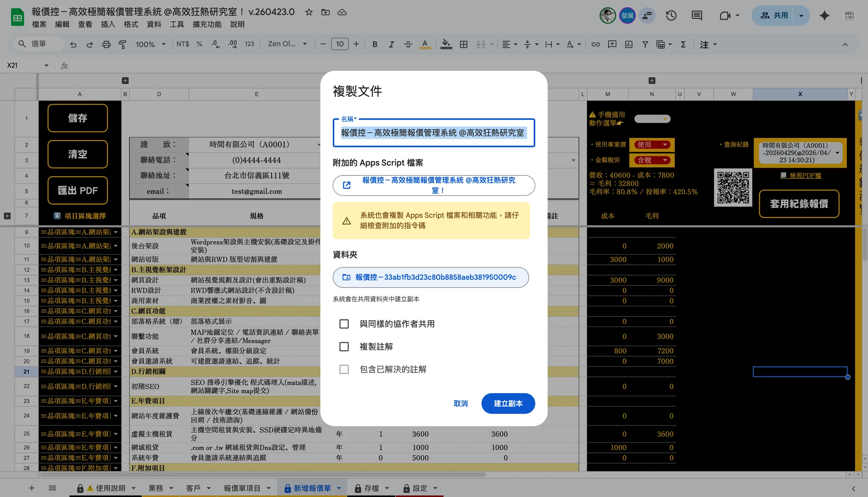The height and width of the screenshot is (497, 868).
Task: Open the Zen Ol... font dropdown
Action: 287,44
